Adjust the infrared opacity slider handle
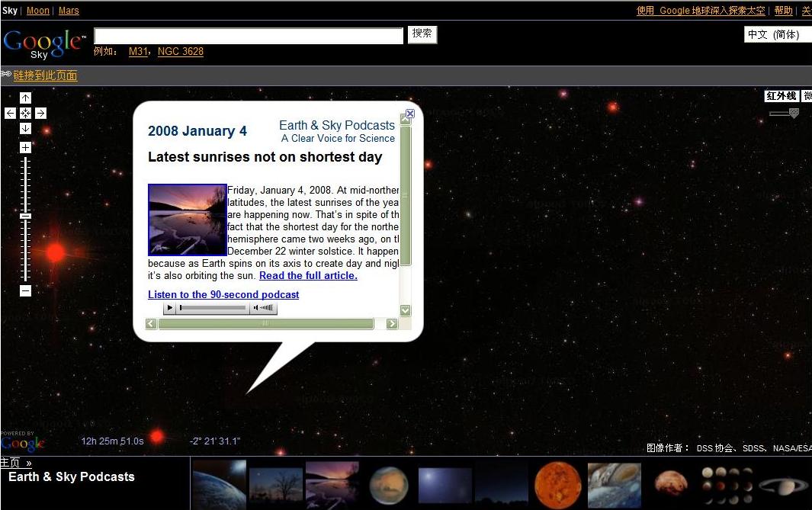812x510 pixels. point(794,113)
